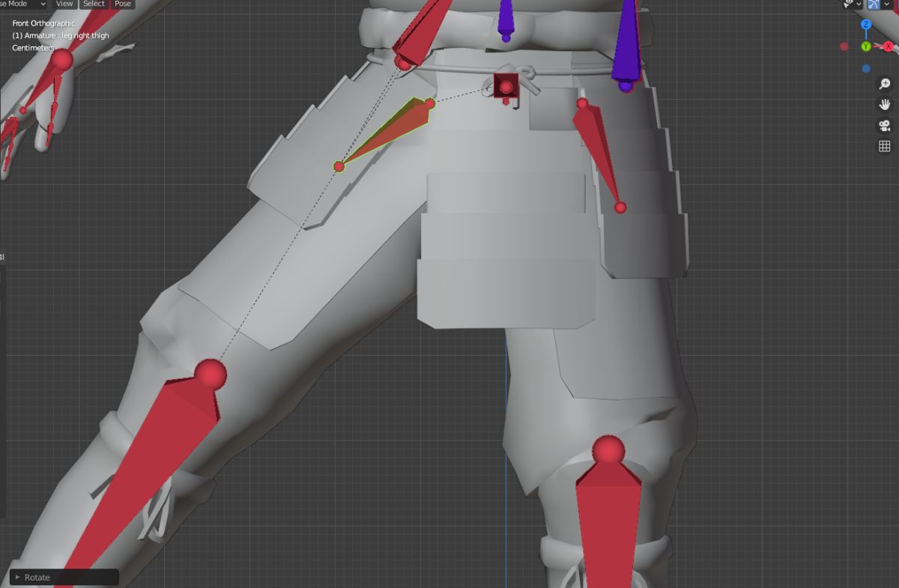Click the 'Armature : leg right thigh' text

(x=67, y=35)
